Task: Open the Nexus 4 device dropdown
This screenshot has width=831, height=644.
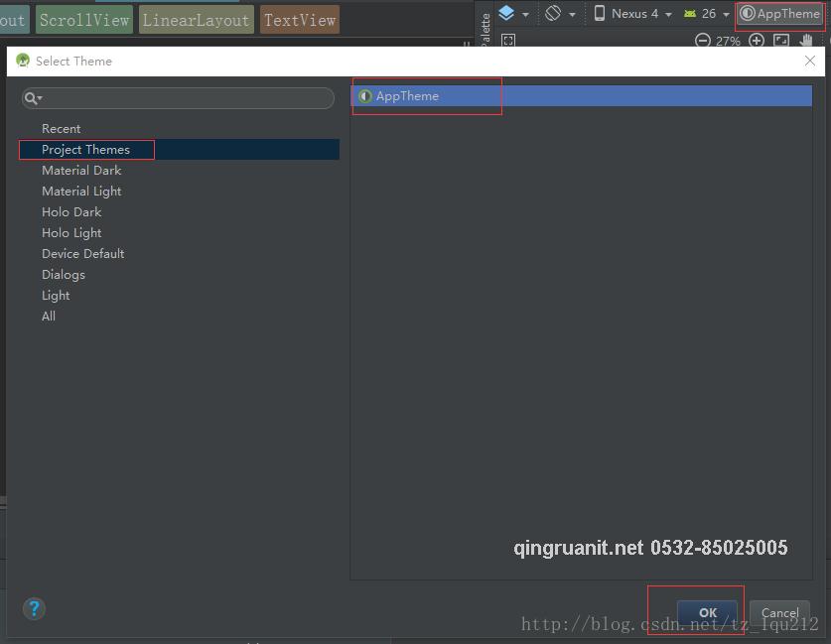Action: 632,14
